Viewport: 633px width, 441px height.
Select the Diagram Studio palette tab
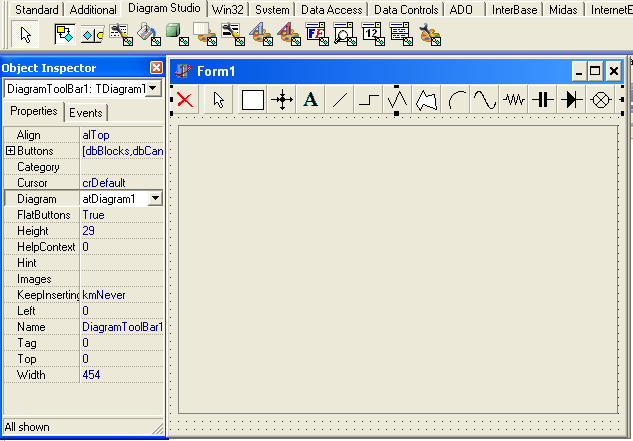click(164, 8)
